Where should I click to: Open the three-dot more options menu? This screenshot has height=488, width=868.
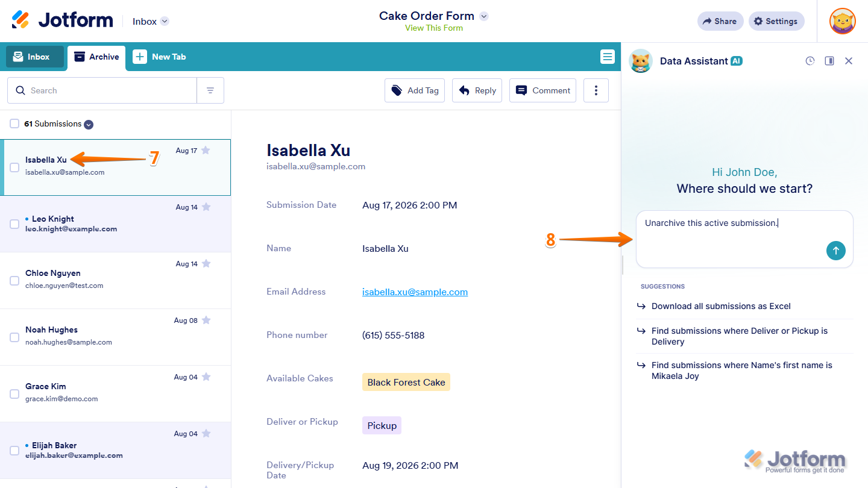(596, 90)
